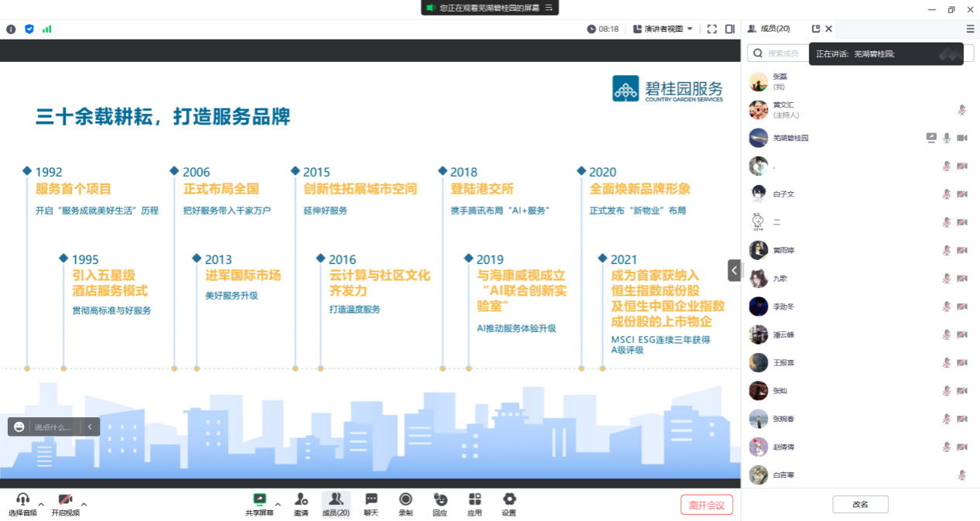Open the screen-viewing banner options icon
Screen dimensions: 980x521
click(x=549, y=7)
